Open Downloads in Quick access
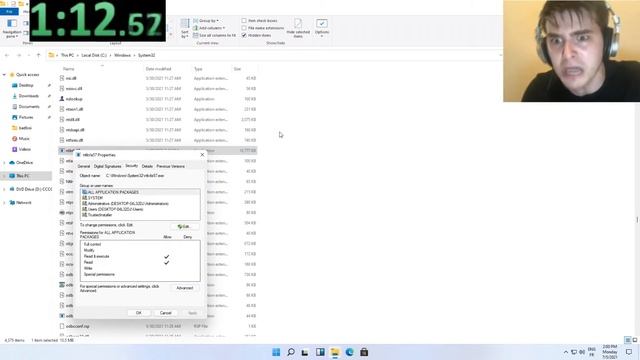 tap(28, 96)
